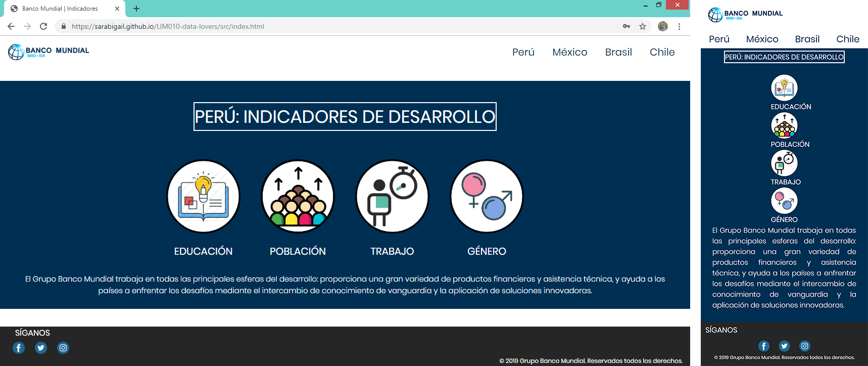Select the Trabajo icon in the mobile view

(784, 163)
